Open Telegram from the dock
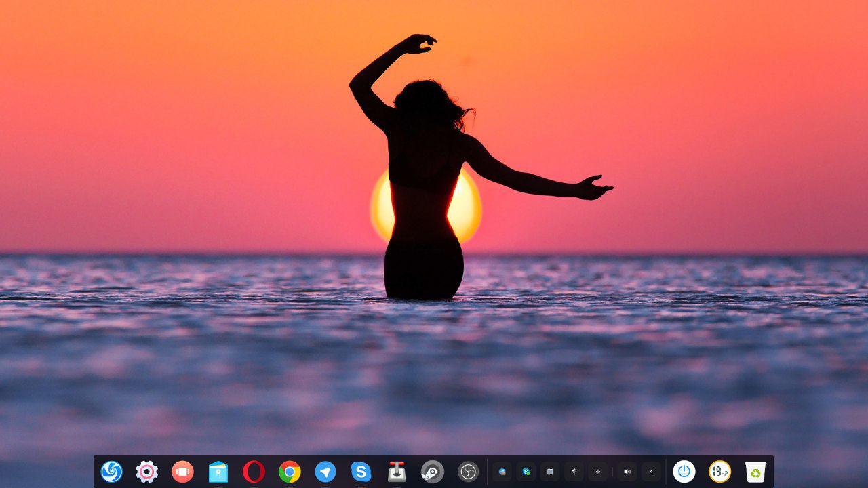Image resolution: width=868 pixels, height=488 pixels. pyautogui.click(x=325, y=472)
